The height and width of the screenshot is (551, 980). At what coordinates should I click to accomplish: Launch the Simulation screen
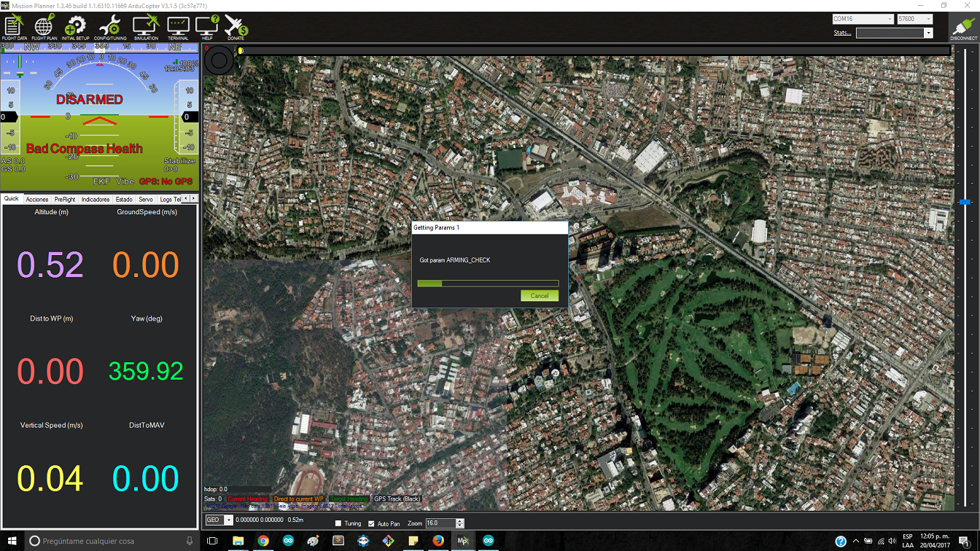coord(146,27)
